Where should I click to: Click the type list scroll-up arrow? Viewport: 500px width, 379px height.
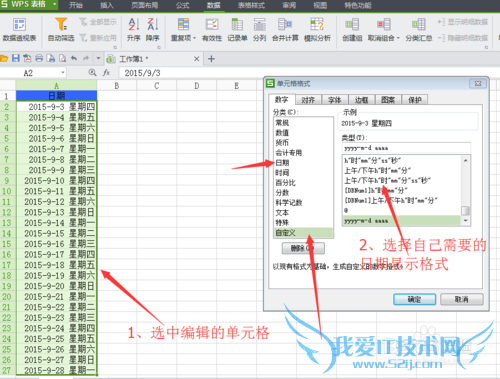[x=466, y=160]
